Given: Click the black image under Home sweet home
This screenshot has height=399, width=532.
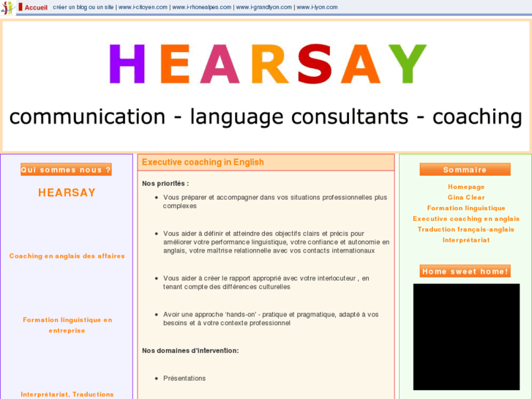Looking at the screenshot, I should [466, 337].
